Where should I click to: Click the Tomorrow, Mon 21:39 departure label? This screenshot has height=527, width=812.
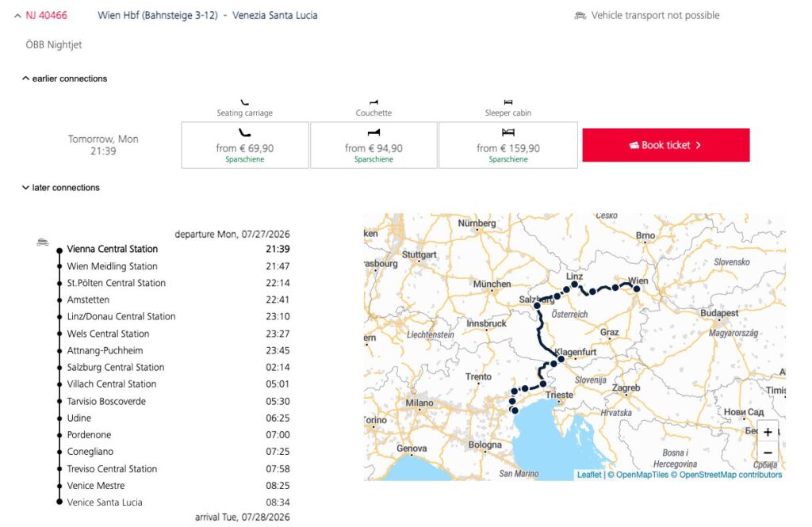click(103, 145)
